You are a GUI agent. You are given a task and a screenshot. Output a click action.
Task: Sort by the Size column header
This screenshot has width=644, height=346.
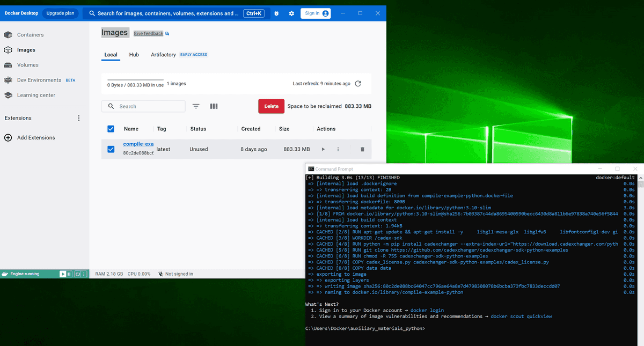pos(284,129)
